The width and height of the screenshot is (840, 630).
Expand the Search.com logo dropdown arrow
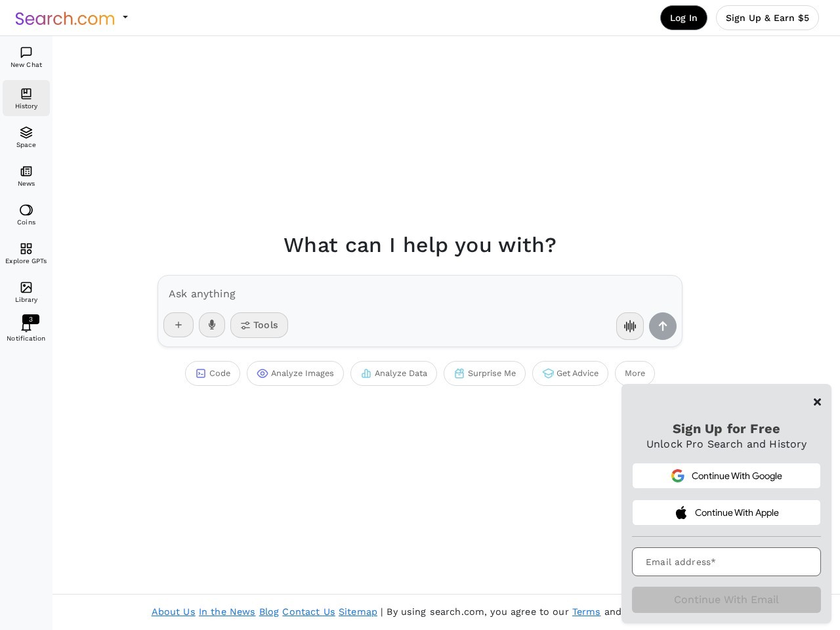pos(125,18)
